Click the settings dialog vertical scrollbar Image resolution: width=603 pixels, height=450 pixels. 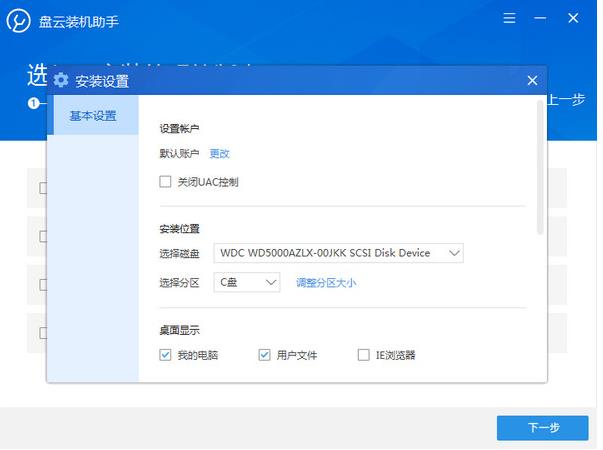point(541,165)
